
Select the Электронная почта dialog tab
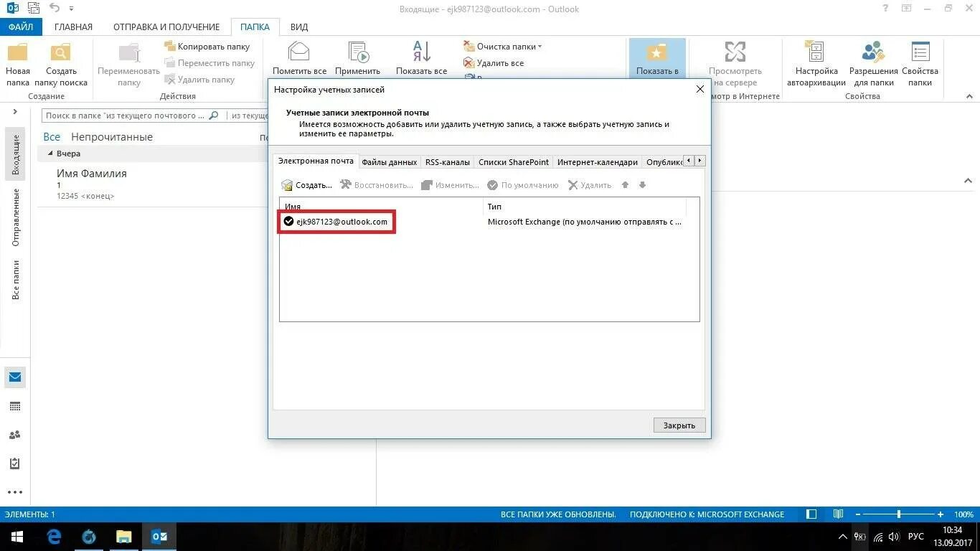tap(316, 161)
